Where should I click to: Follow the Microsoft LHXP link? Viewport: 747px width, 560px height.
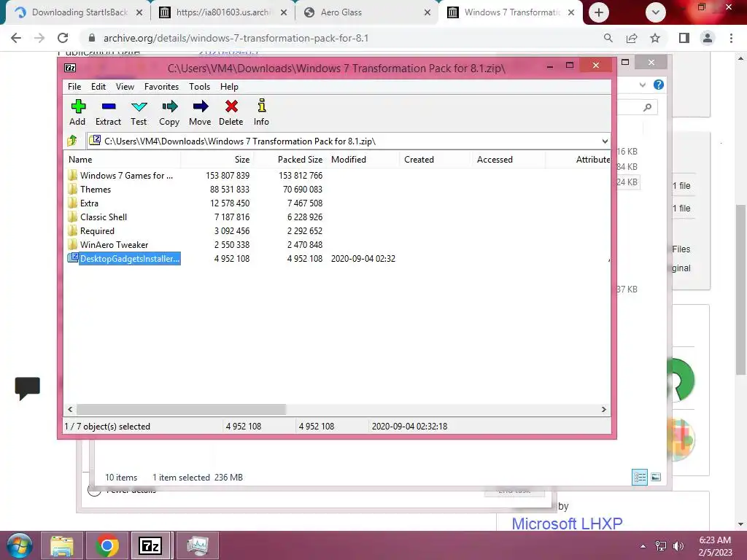pyautogui.click(x=567, y=524)
